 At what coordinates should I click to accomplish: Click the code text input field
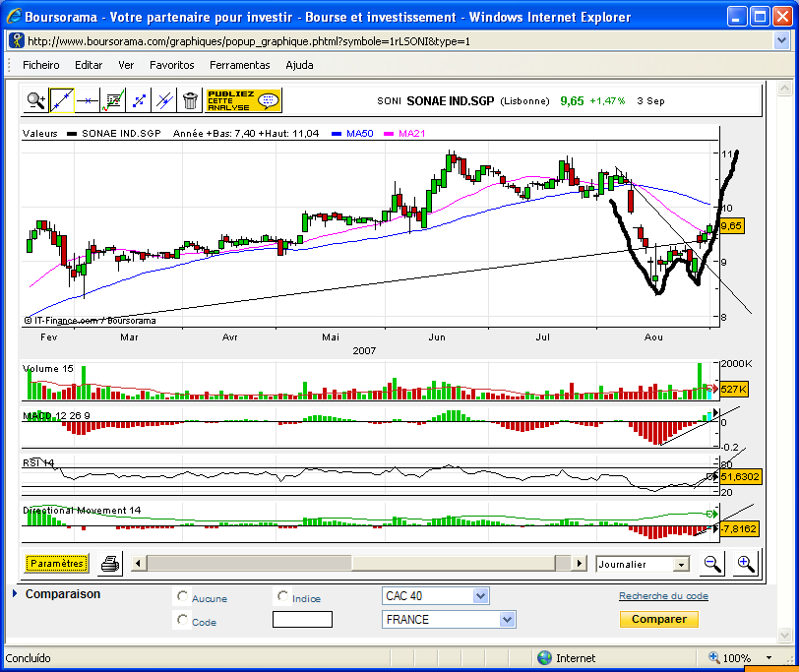[x=302, y=620]
